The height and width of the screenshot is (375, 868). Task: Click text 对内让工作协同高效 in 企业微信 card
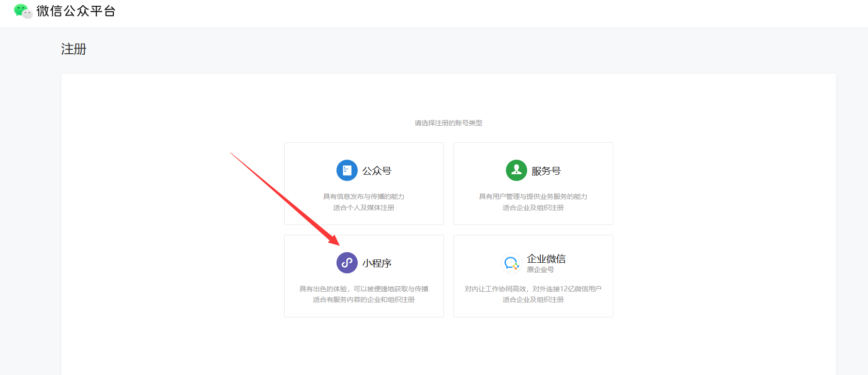click(496, 289)
